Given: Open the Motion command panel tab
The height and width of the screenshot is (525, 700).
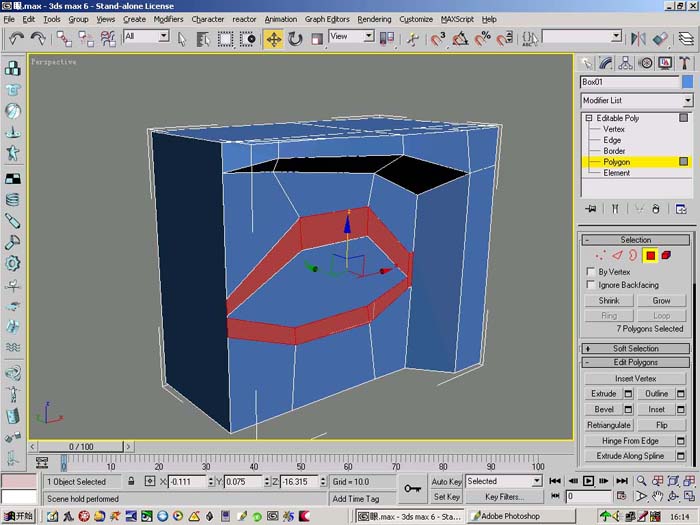Looking at the screenshot, I should [x=646, y=63].
